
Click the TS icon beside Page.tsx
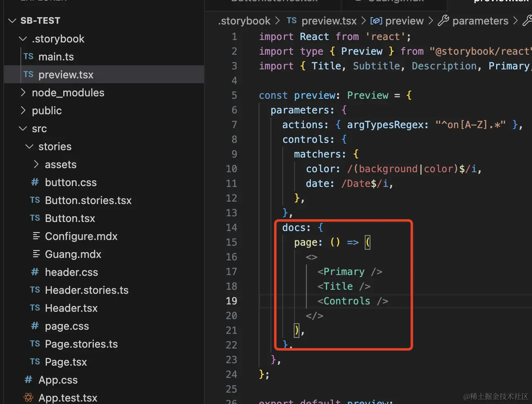pyautogui.click(x=35, y=362)
